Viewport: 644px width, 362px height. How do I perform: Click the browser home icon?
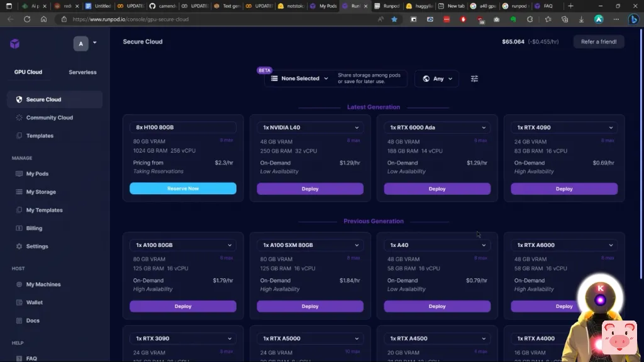[x=43, y=19]
